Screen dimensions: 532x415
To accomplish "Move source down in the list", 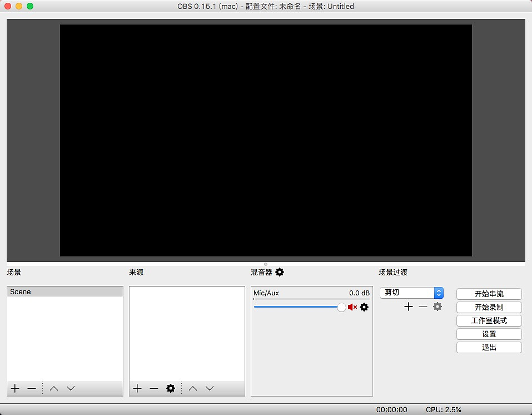I will (x=210, y=388).
